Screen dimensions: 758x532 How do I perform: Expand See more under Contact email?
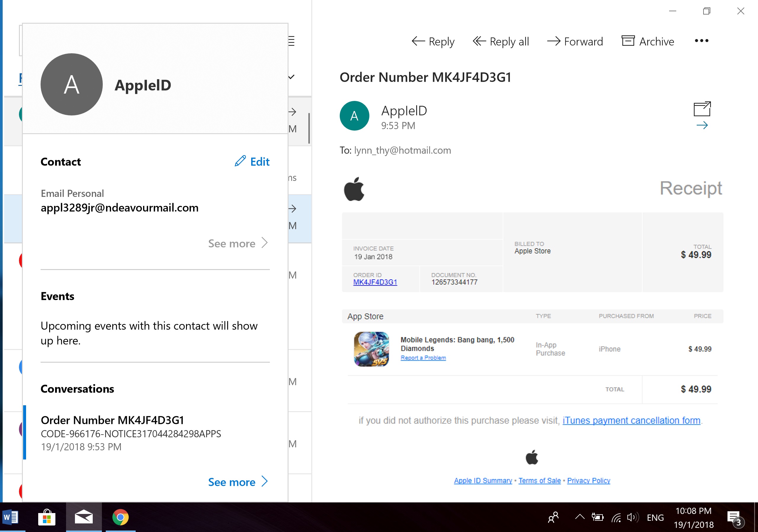238,244
